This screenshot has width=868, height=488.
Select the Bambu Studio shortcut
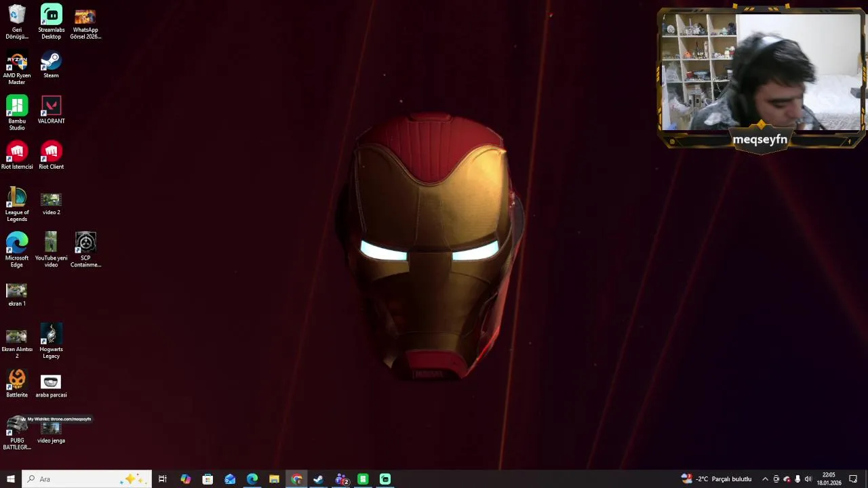tap(17, 113)
